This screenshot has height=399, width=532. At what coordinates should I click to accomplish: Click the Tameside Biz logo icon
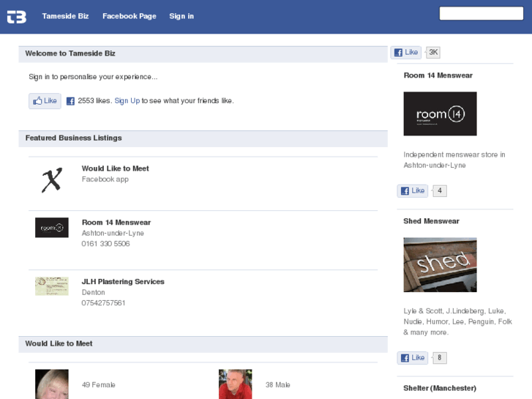click(17, 17)
